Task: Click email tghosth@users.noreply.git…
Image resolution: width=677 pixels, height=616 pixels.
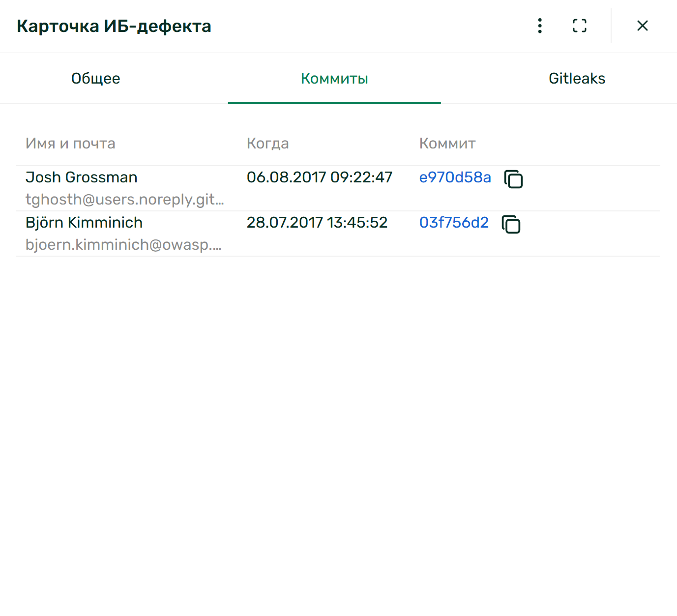Action: tap(125, 200)
